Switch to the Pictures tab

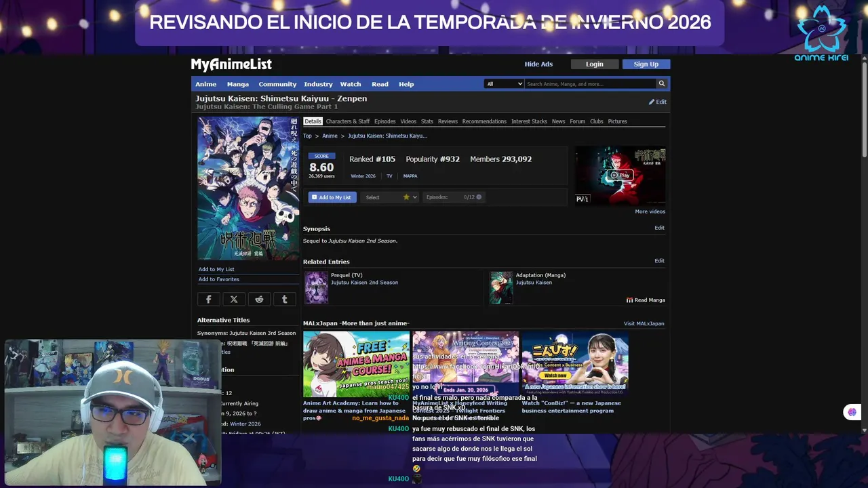pyautogui.click(x=617, y=121)
